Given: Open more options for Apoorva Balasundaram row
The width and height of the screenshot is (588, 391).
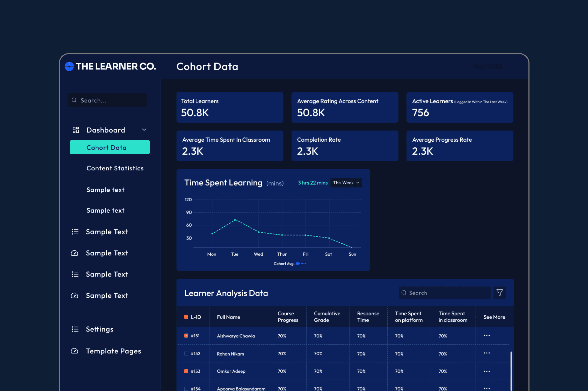Looking at the screenshot, I should point(487,388).
